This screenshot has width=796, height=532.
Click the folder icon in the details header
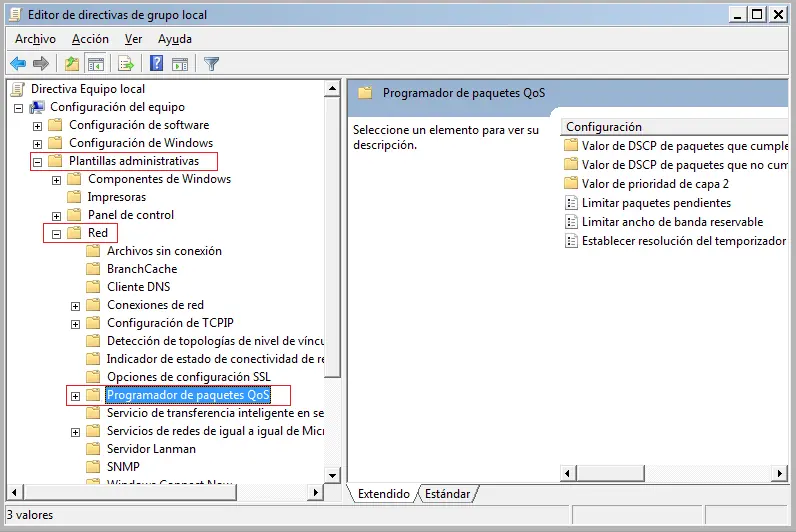coord(365,93)
